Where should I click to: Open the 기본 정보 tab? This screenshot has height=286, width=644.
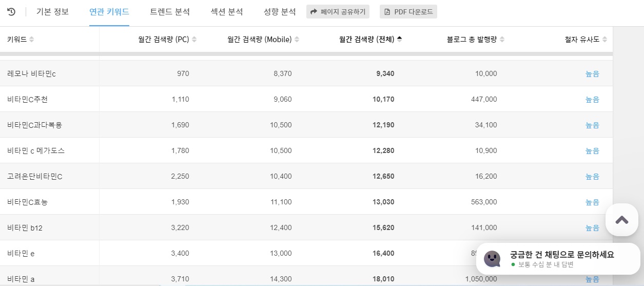tap(52, 12)
